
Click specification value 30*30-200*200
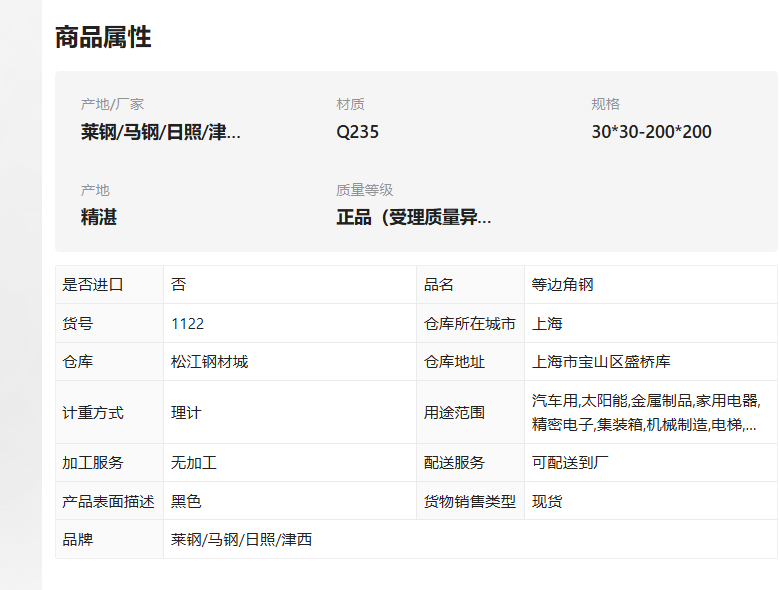651,132
